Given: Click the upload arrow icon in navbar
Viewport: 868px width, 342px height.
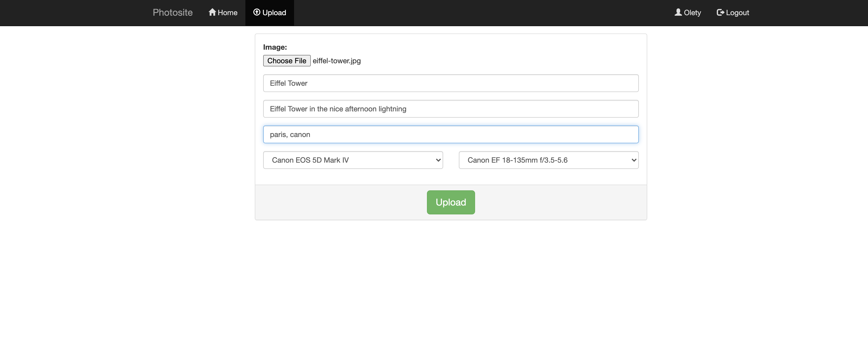Looking at the screenshot, I should (256, 12).
